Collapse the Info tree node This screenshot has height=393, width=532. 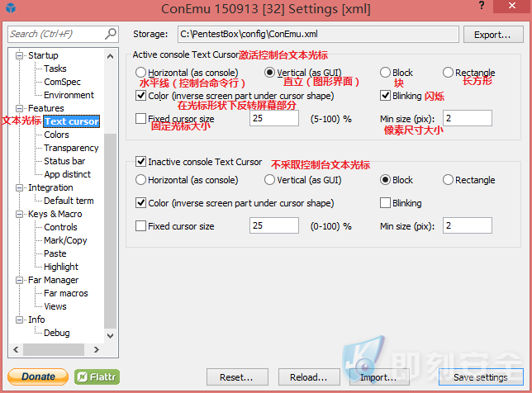pyautogui.click(x=20, y=320)
